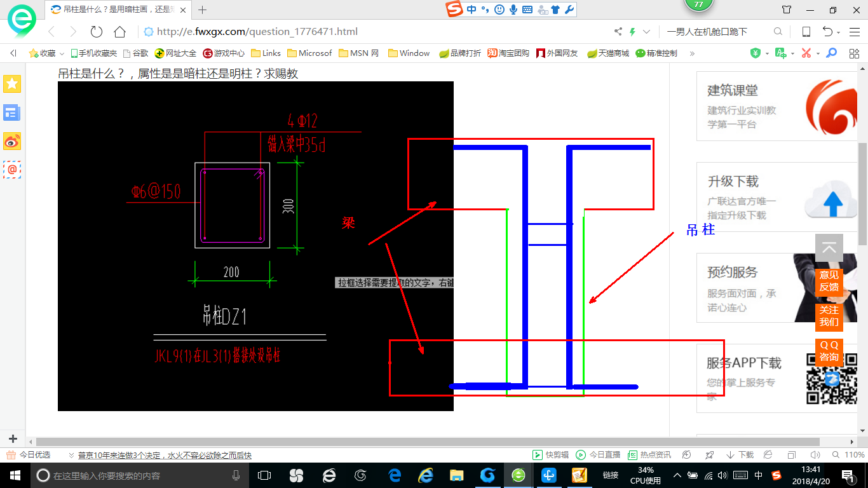This screenshot has width=868, height=488.
Task: Collapse the sidebar with the left chevron
Action: [13, 53]
